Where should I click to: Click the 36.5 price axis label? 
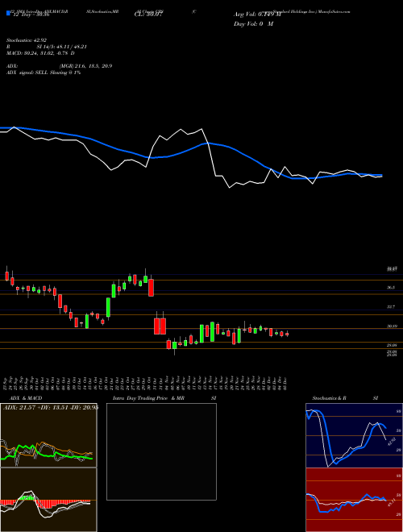(x=391, y=288)
